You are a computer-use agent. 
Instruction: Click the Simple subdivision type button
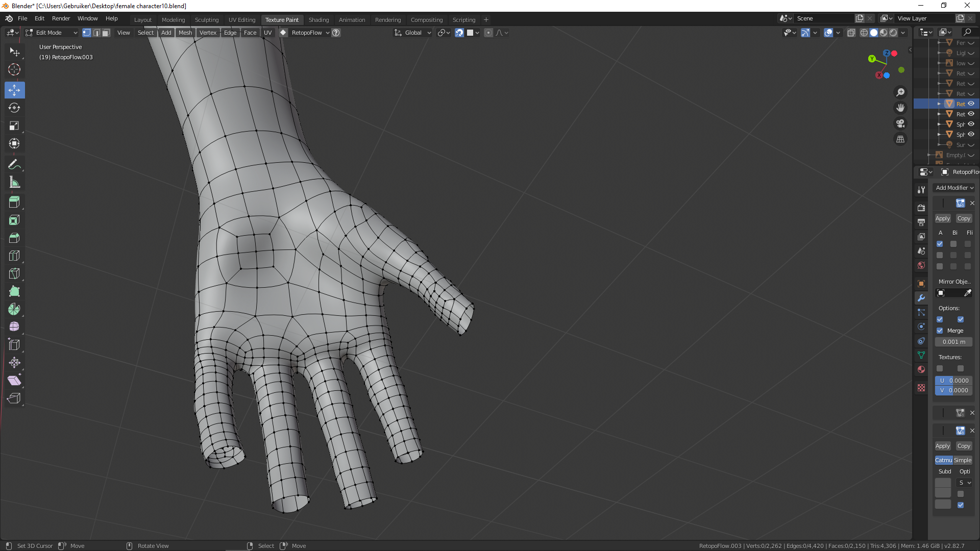click(x=963, y=460)
